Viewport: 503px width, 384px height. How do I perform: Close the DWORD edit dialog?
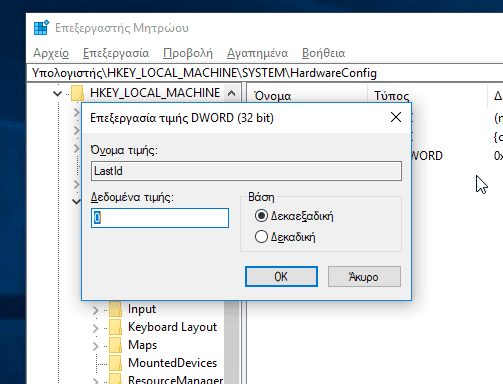tap(396, 117)
